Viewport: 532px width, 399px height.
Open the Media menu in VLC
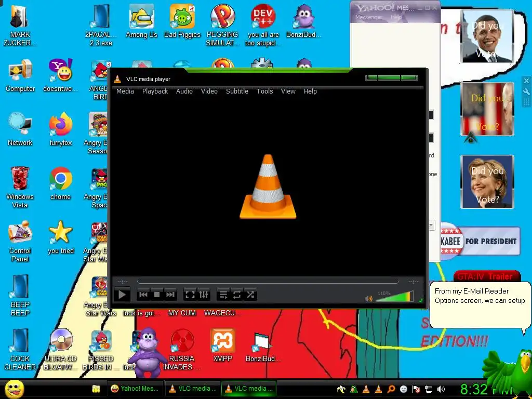point(125,91)
